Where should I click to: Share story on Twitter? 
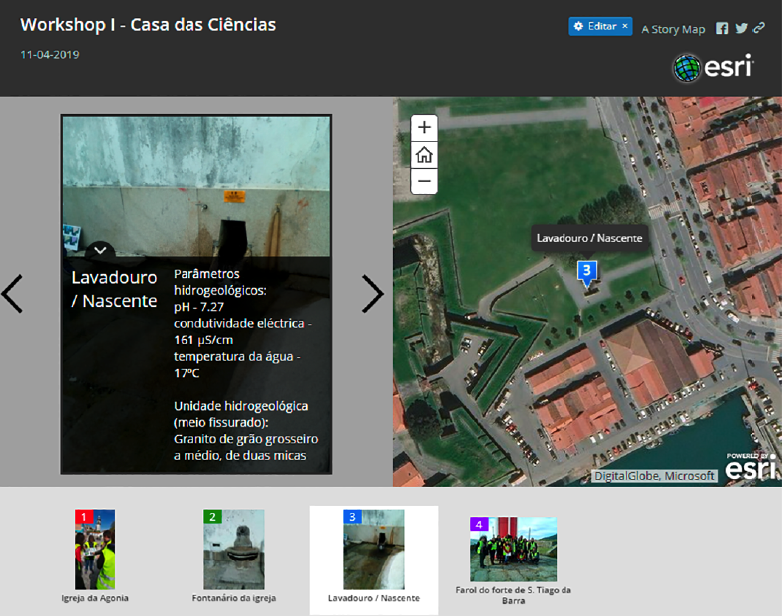pos(741,28)
